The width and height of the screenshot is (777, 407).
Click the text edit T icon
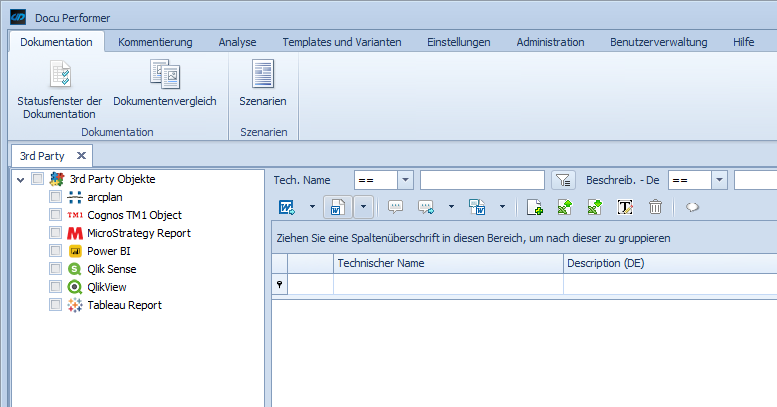pyautogui.click(x=625, y=207)
